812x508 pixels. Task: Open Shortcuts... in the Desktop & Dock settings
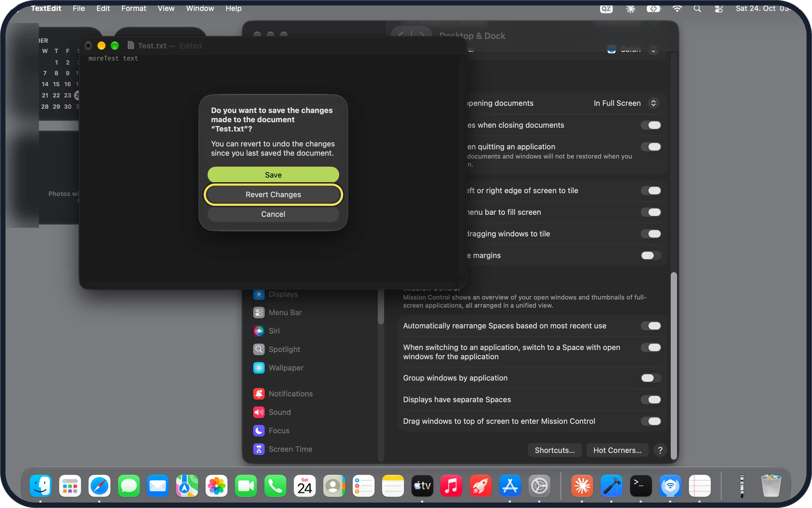click(555, 450)
